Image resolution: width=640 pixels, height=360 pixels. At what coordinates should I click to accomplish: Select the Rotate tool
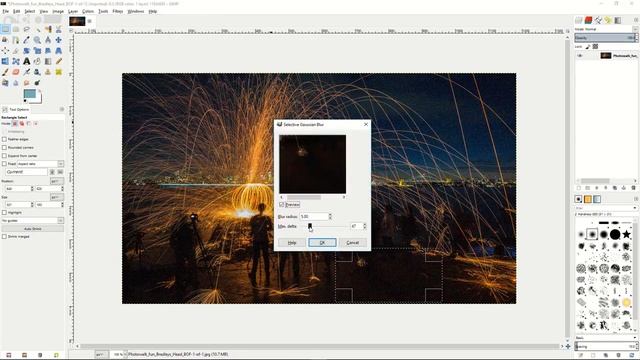(27, 51)
